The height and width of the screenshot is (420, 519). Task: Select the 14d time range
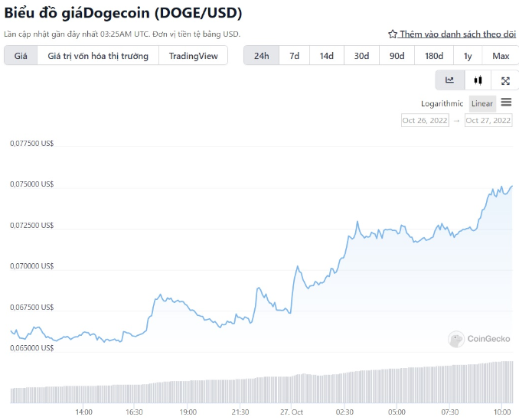point(327,56)
